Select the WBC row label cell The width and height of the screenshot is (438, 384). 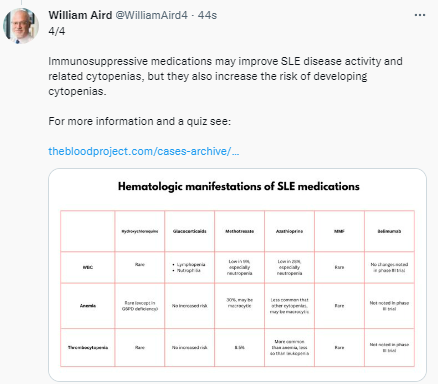click(88, 267)
